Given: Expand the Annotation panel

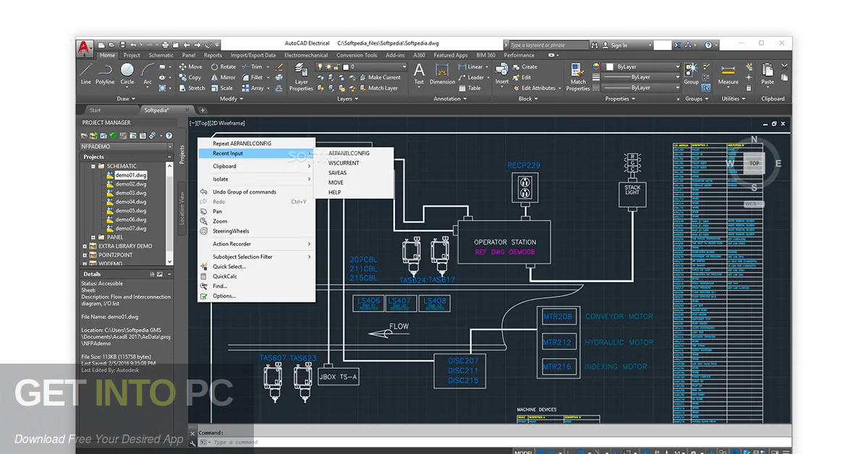Looking at the screenshot, I should click(451, 98).
